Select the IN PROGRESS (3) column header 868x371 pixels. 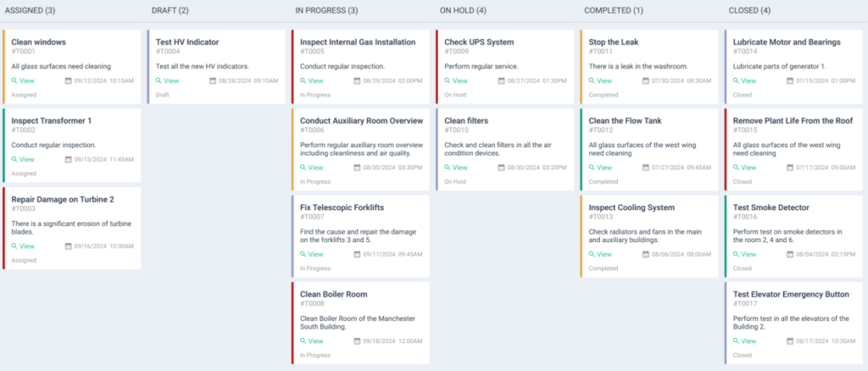tap(326, 10)
